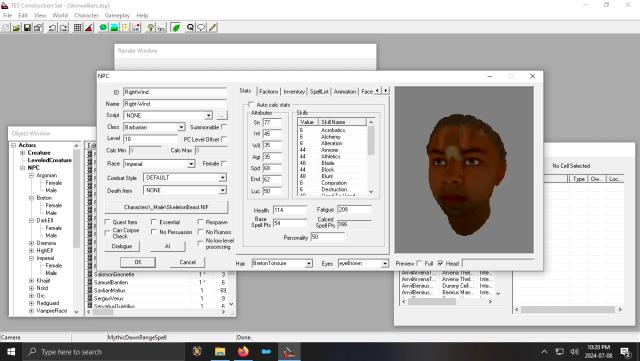Click the script edit ellipsis button
This screenshot has width=640, height=361.
221,115
